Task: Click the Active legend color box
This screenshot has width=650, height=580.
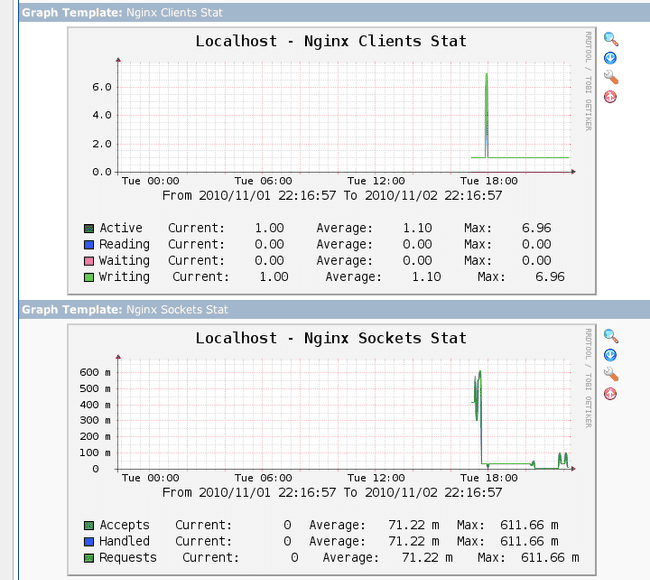Action: 89,229
